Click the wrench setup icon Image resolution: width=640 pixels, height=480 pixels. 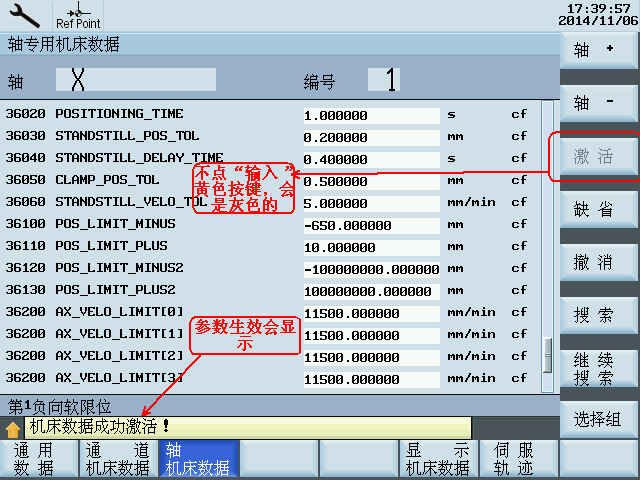coord(24,16)
